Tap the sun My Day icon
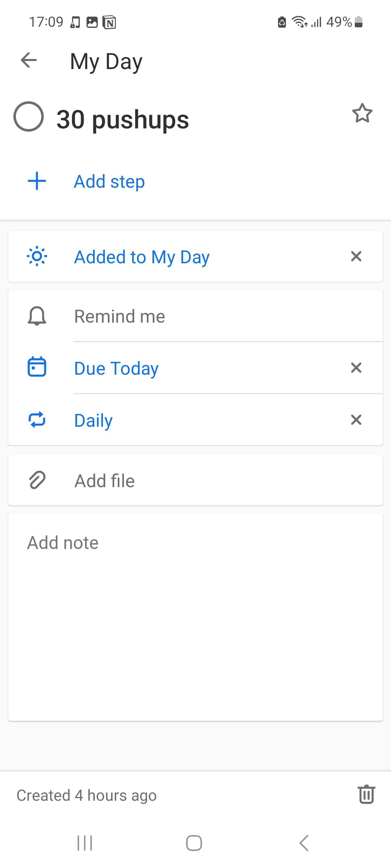The width and height of the screenshot is (391, 868). 37,256
